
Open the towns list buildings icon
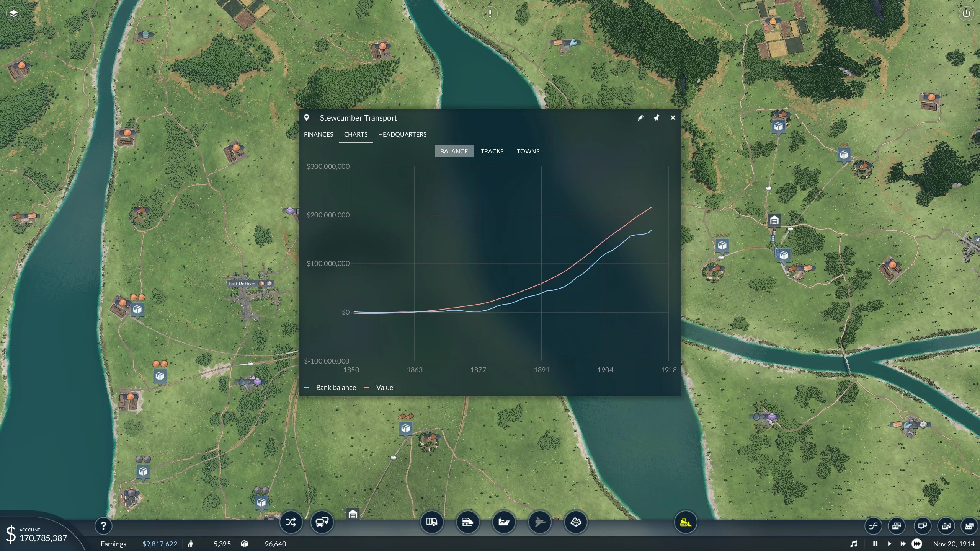(x=946, y=526)
